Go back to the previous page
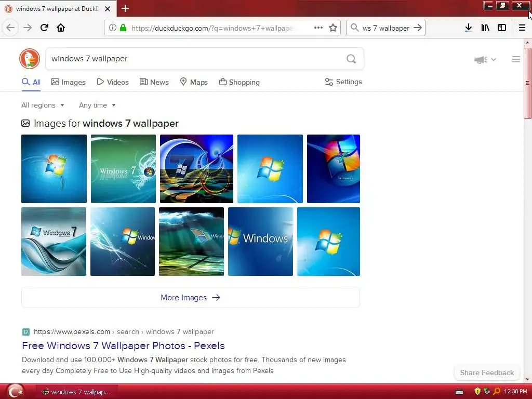Viewport: 532px width, 399px height. 10,28
